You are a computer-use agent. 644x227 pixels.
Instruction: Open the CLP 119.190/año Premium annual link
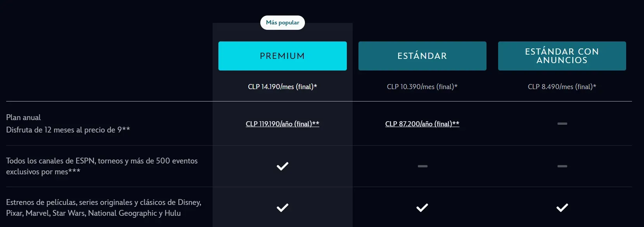tap(282, 124)
